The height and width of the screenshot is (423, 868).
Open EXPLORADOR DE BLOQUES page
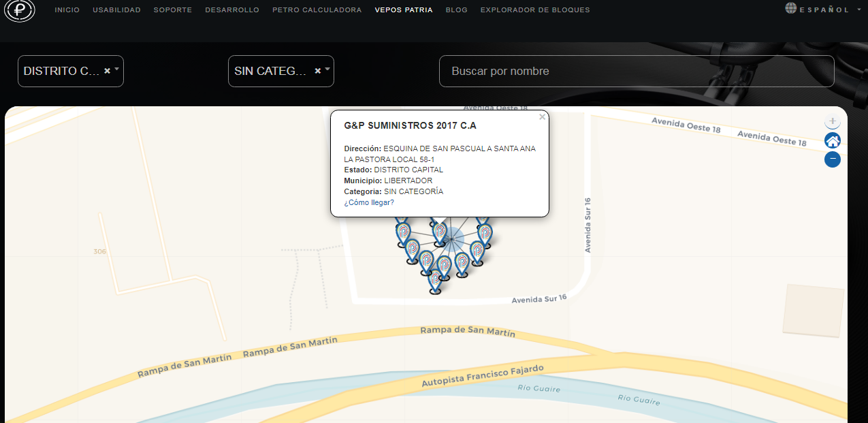click(535, 10)
